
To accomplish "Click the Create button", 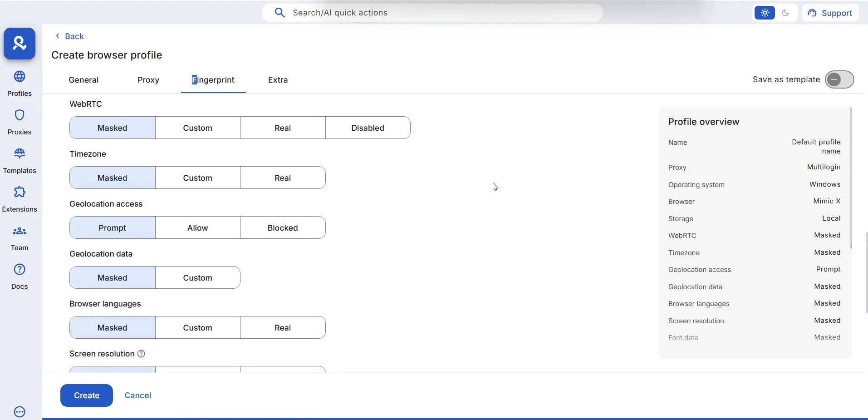I will tap(87, 395).
